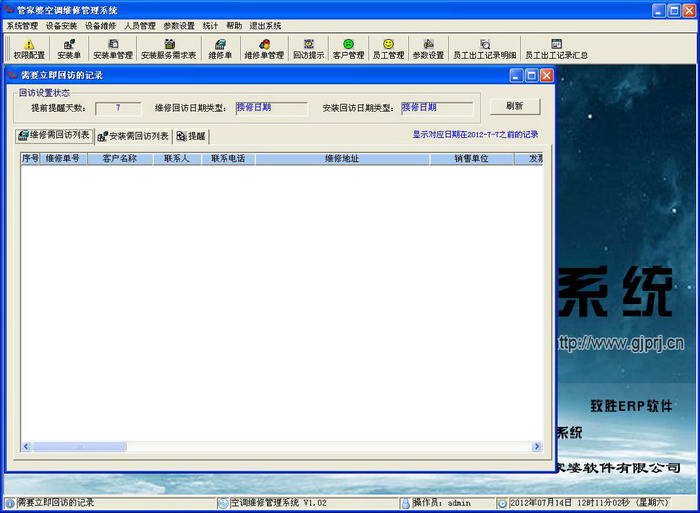The height and width of the screenshot is (513, 700).
Task: Click the http://www.gjprj.cn link in background
Action: tap(621, 343)
